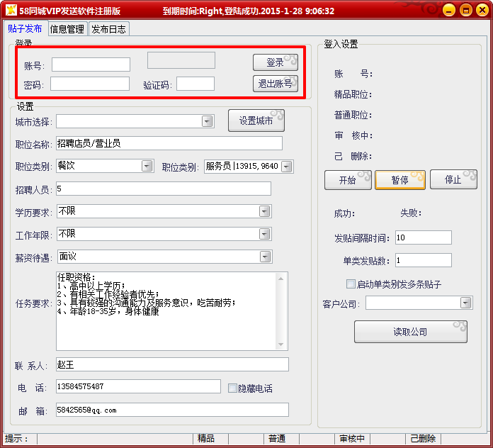Viewport: 493px width, 448px height.
Task: Click the 邮箱 field with 58425565@qq.com
Action: pyautogui.click(x=172, y=410)
